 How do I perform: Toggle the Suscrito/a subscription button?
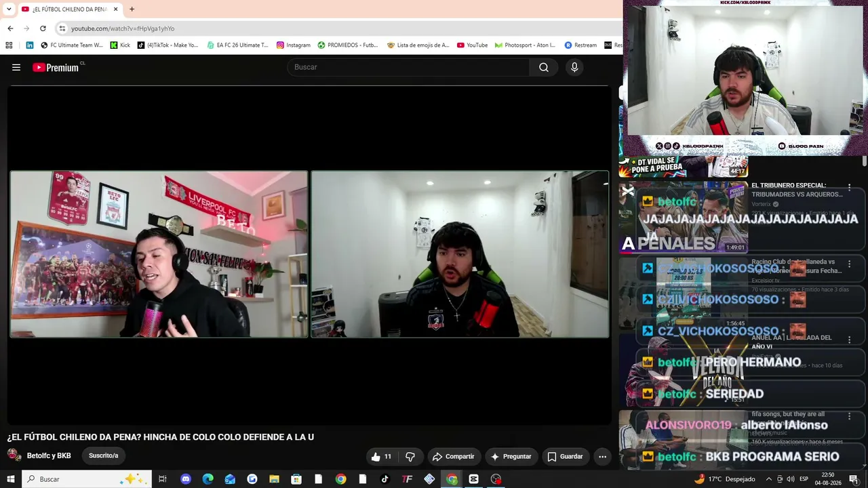103,455
